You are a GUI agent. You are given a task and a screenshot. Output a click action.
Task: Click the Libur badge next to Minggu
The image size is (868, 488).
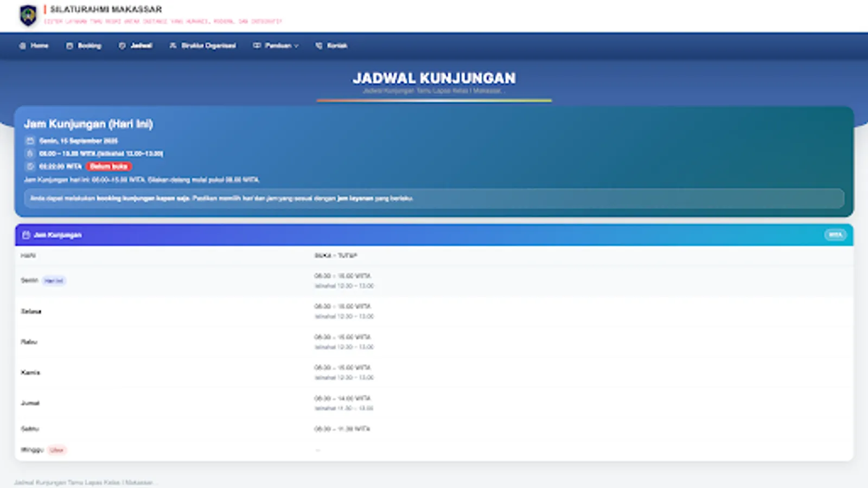click(x=56, y=450)
